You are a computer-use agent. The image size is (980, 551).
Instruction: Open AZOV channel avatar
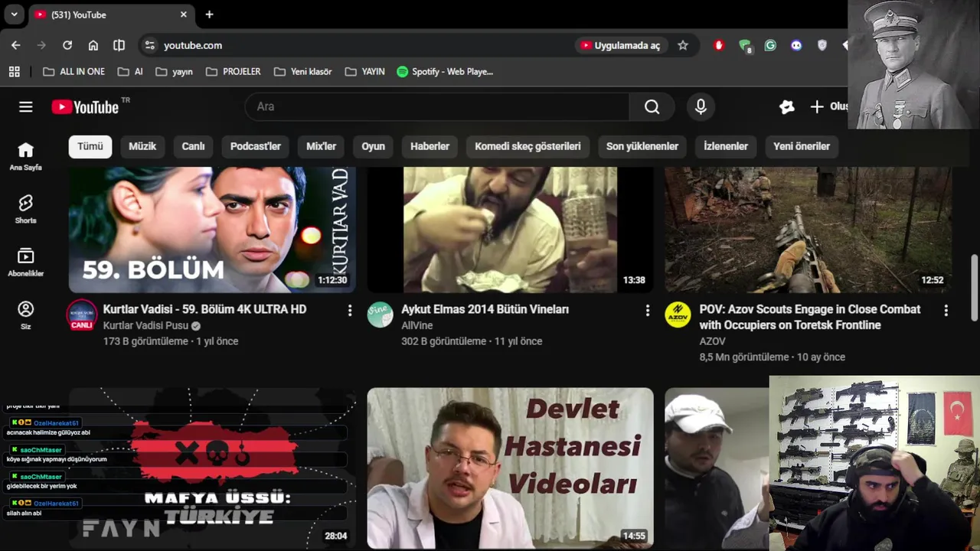pos(678,315)
